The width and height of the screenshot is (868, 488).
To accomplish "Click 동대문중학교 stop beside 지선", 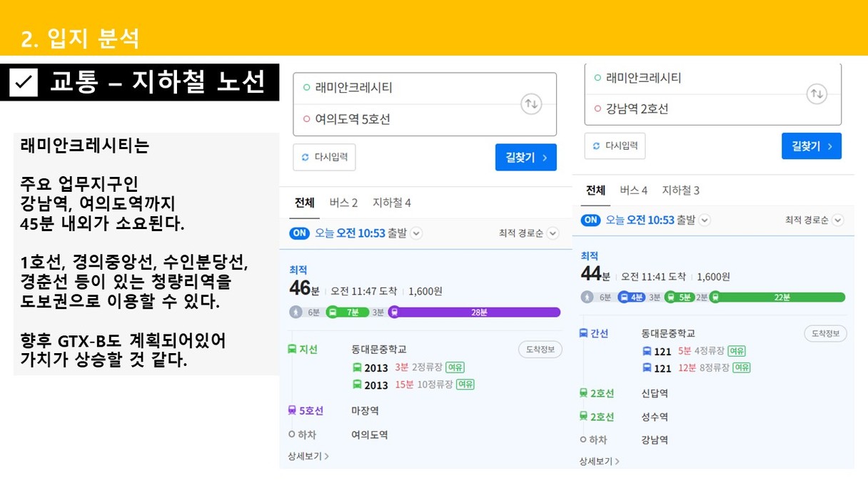I will [379, 350].
